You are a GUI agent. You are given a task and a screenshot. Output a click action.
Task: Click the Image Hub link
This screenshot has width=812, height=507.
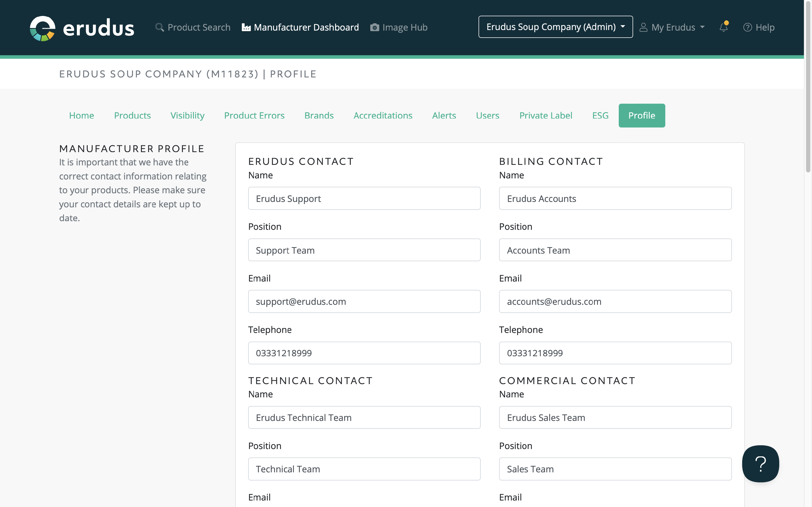405,27
